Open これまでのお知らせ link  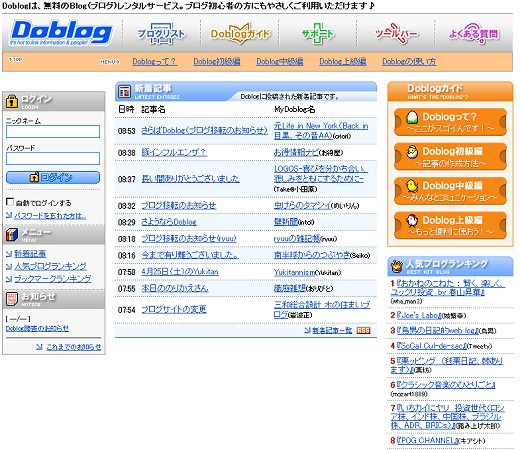pyautogui.click(x=73, y=347)
